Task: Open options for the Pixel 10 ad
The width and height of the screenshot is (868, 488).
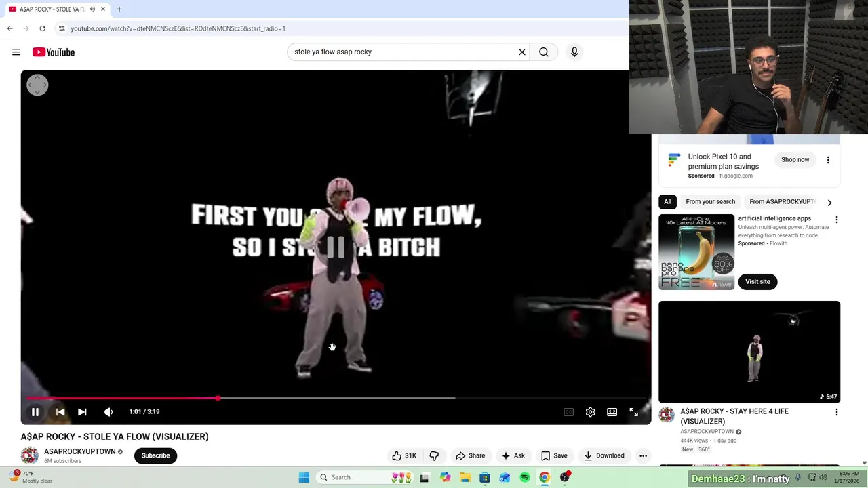Action: coord(828,160)
